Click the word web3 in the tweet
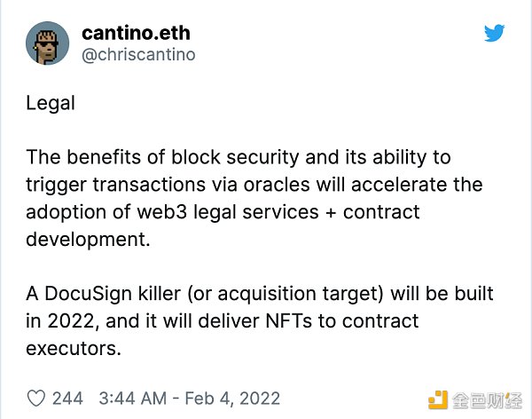This screenshot has width=532, height=419. [x=162, y=211]
